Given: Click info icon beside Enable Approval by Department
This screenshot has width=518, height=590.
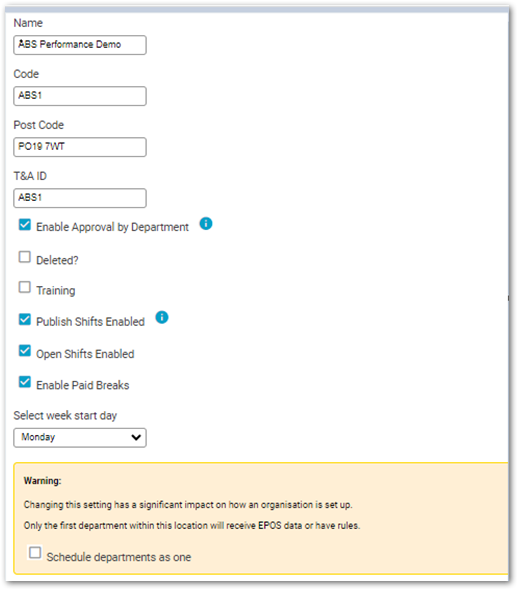Looking at the screenshot, I should click(x=206, y=224).
